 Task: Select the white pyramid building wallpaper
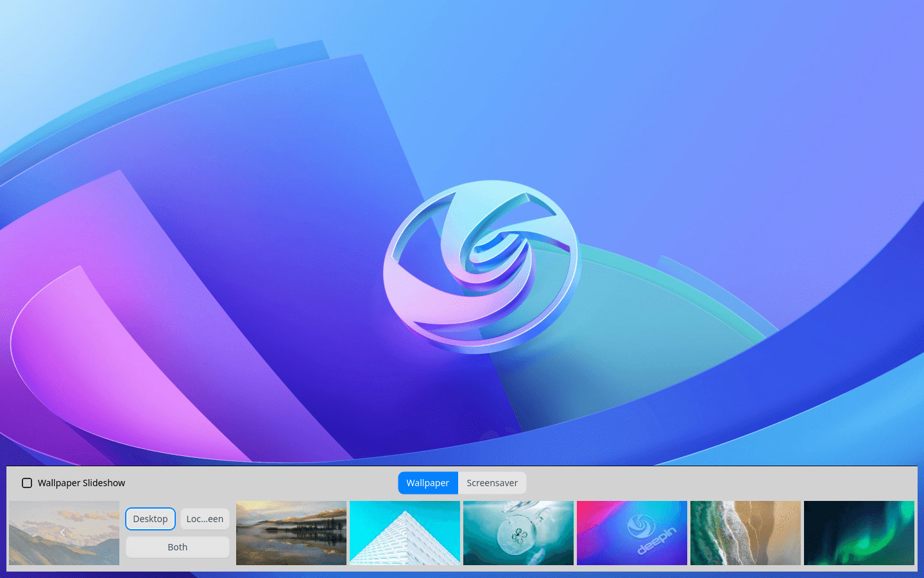click(405, 533)
